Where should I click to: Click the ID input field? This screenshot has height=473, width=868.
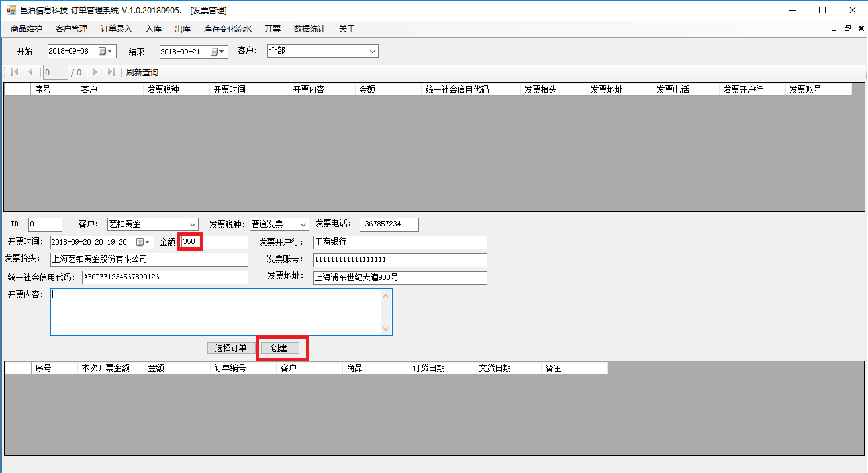point(45,224)
